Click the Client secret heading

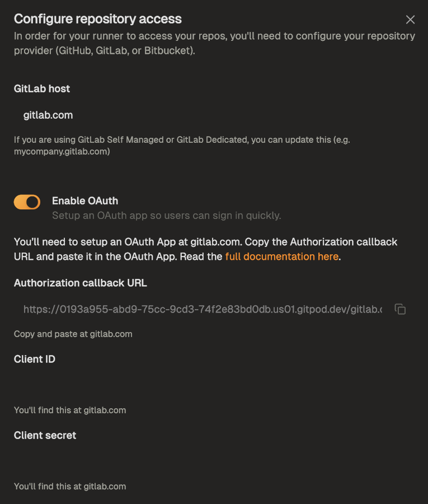[x=45, y=435]
